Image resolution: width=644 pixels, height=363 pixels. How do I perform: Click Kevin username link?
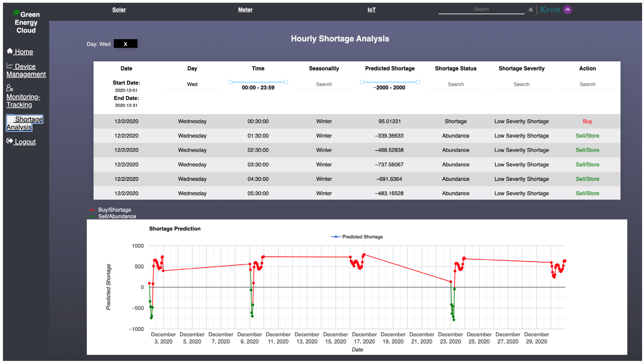550,10
